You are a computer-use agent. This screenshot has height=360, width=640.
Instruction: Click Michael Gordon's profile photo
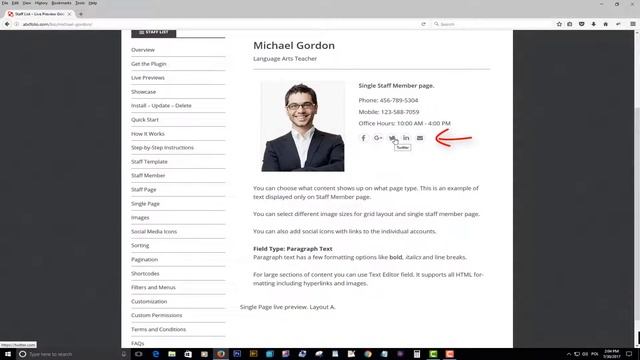point(303,126)
